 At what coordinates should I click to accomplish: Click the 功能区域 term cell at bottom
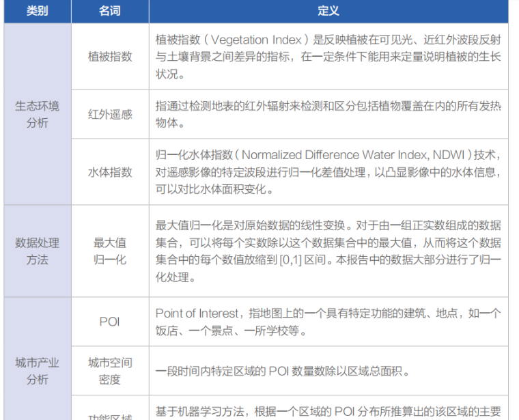(x=110, y=415)
